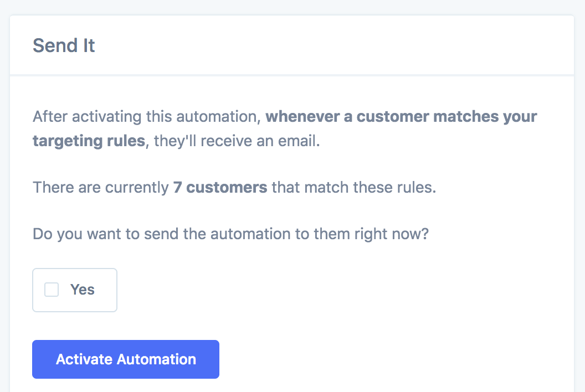Select the bold '7 customers' text
Image resolution: width=585 pixels, height=392 pixels.
220,187
